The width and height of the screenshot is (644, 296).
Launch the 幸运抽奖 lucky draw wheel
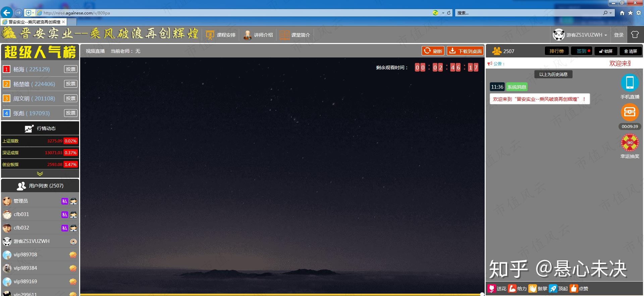(630, 142)
